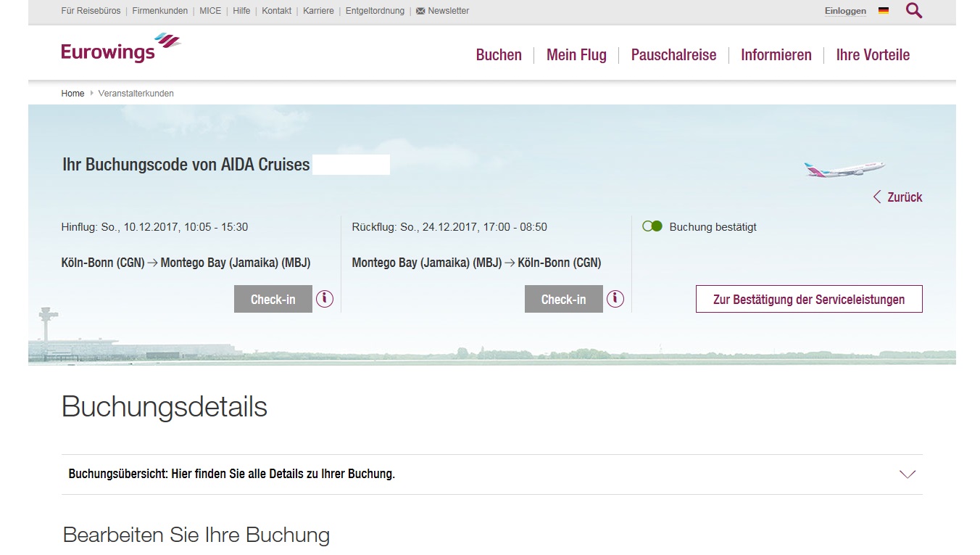Open the Pauschalreise menu
The height and width of the screenshot is (555, 980).
(x=673, y=55)
